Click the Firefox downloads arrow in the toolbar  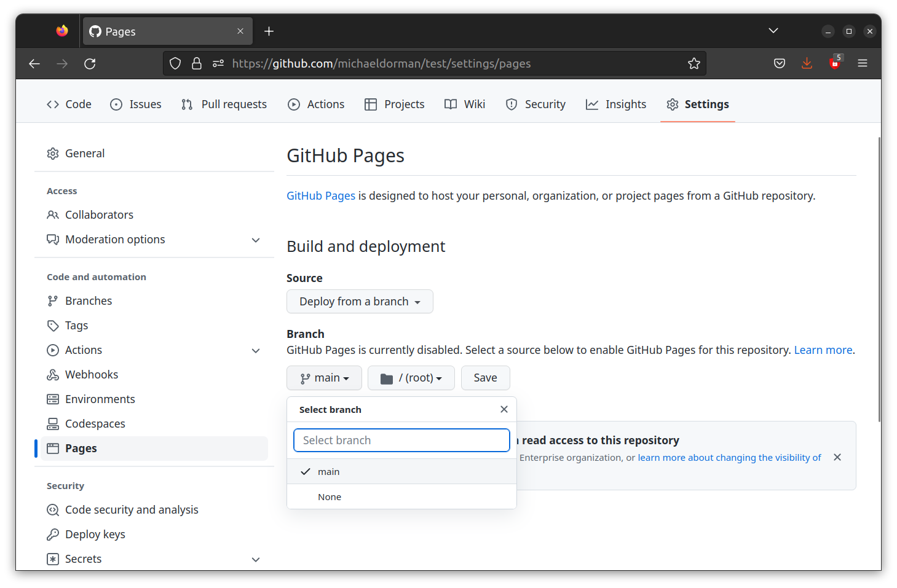(807, 63)
